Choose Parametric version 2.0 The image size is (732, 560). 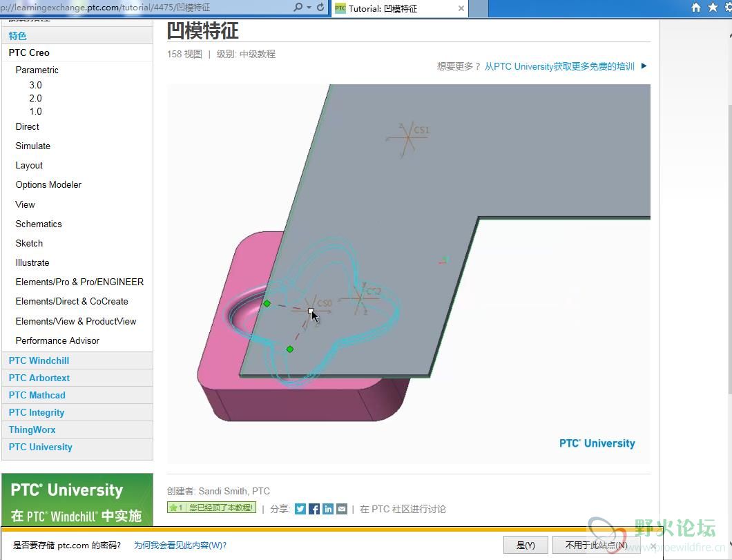click(x=35, y=98)
